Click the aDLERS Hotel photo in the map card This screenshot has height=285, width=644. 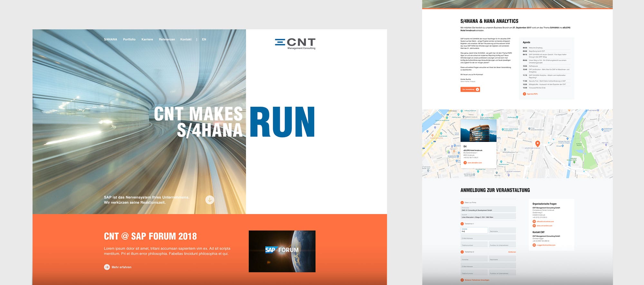coord(478,131)
